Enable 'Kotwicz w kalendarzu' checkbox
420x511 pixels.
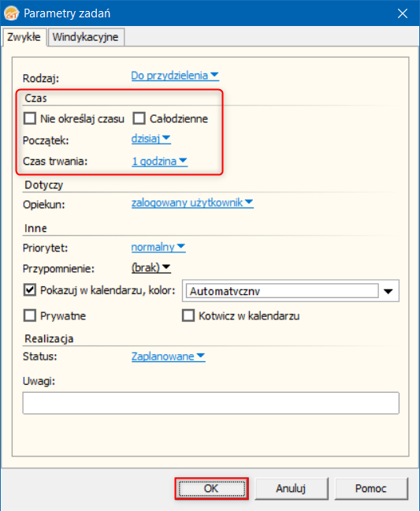[x=188, y=315]
